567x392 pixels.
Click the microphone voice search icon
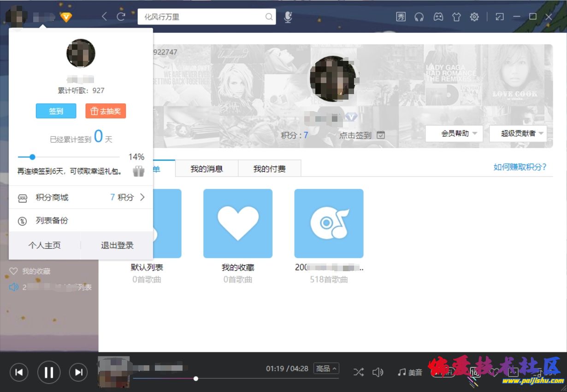point(288,17)
